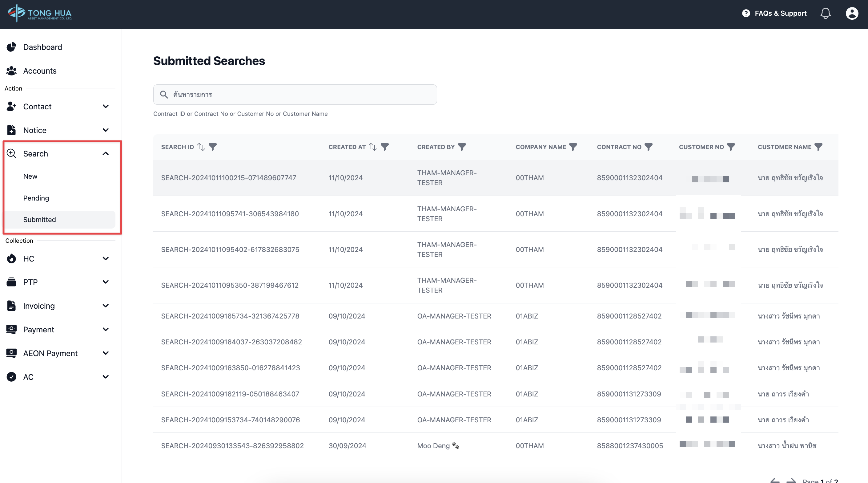Open the Search ID filter funnel
The height and width of the screenshot is (483, 868).
pos(213,147)
